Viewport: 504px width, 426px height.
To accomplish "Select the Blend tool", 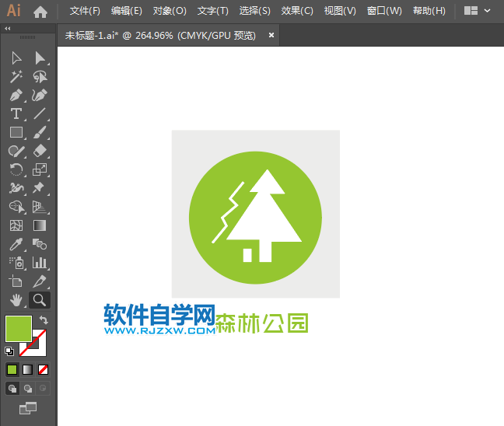I will [40, 244].
